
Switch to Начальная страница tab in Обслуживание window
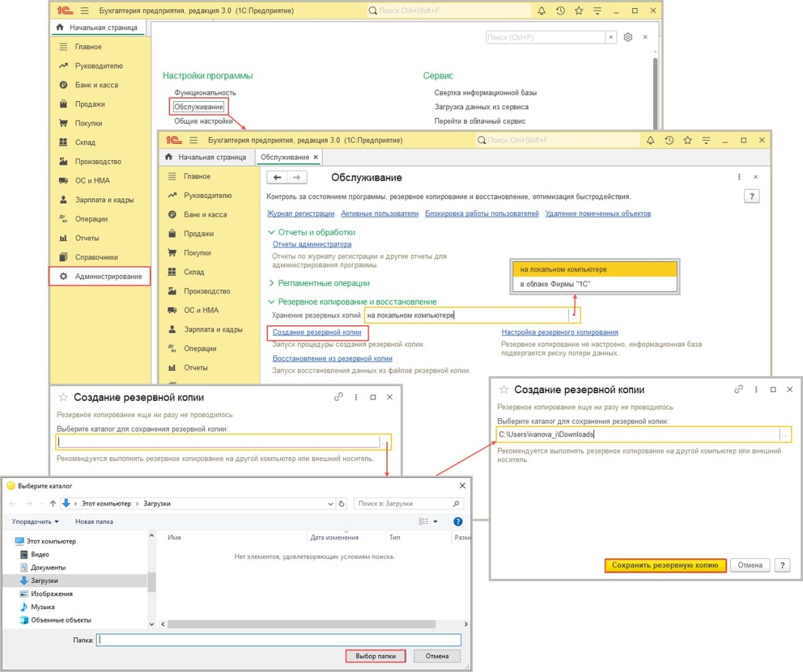point(206,157)
